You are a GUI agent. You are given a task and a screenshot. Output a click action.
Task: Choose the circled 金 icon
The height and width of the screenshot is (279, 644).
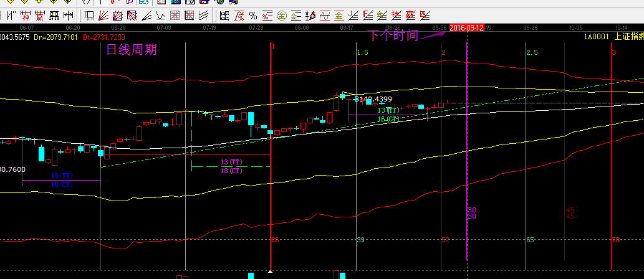point(282,16)
